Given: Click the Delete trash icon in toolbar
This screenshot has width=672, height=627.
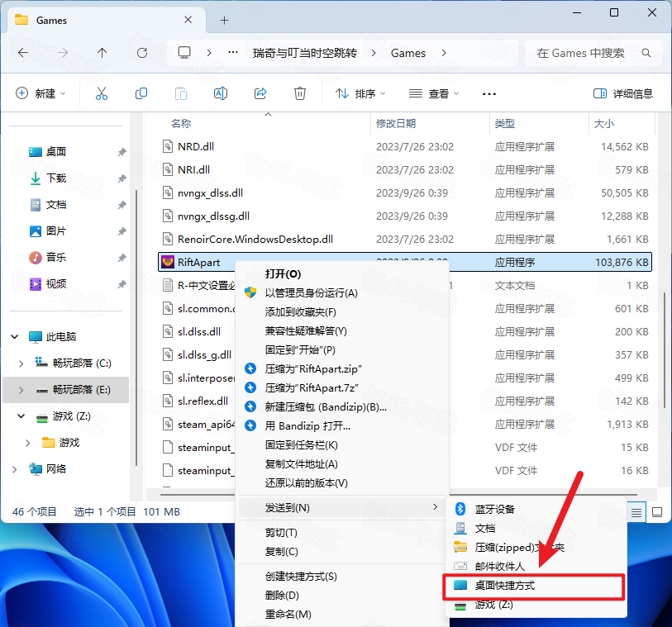Looking at the screenshot, I should [x=299, y=93].
